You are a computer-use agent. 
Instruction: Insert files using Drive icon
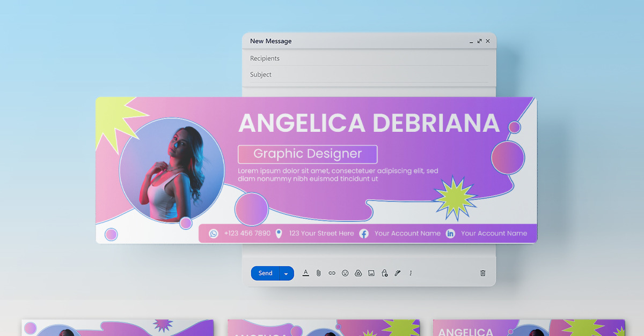358,273
